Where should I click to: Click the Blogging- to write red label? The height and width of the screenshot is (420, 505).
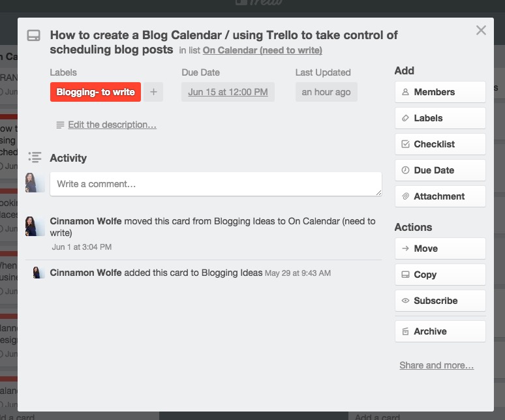pyautogui.click(x=95, y=92)
